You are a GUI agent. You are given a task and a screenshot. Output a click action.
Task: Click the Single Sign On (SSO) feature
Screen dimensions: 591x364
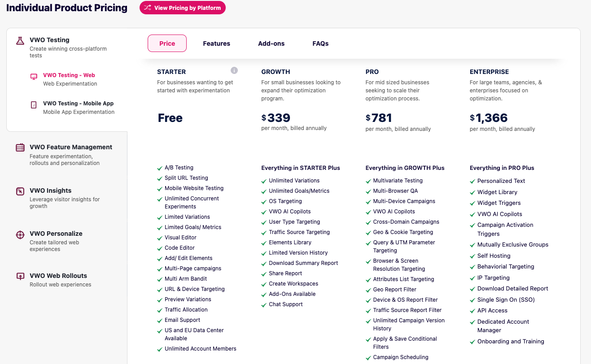[506, 300]
